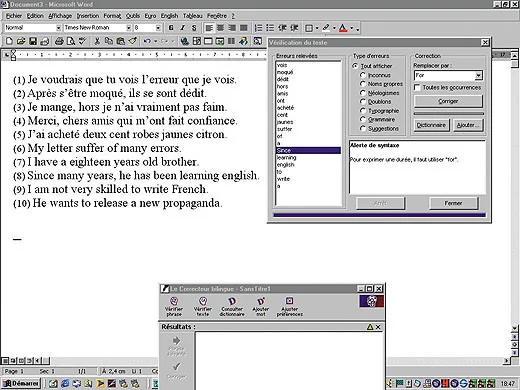Apply italic formatting
The height and width of the screenshot is (390, 520).
[183, 28]
